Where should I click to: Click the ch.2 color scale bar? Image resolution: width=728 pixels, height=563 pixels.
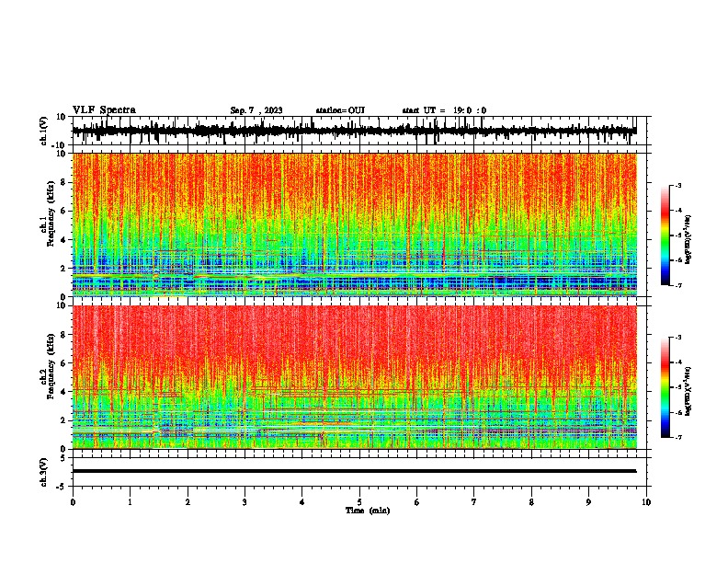click(665, 387)
